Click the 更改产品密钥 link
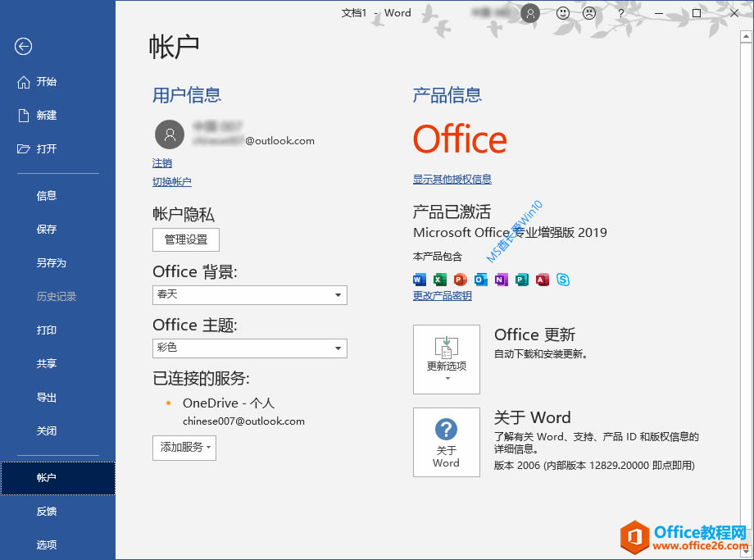 pyautogui.click(x=443, y=296)
